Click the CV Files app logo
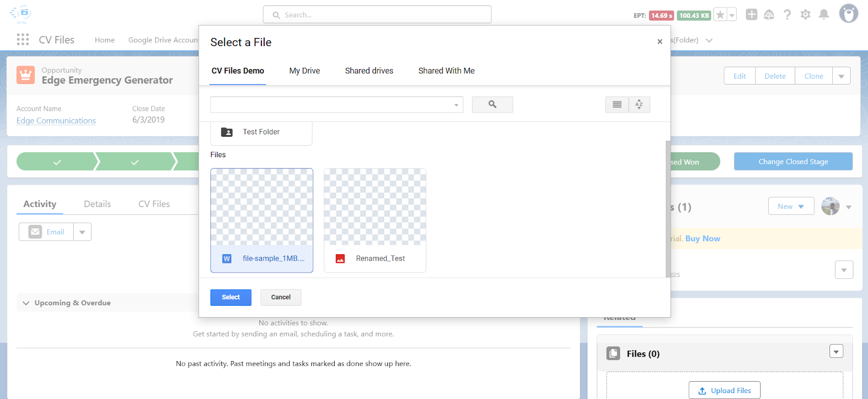This screenshot has height=399, width=868. point(21,14)
